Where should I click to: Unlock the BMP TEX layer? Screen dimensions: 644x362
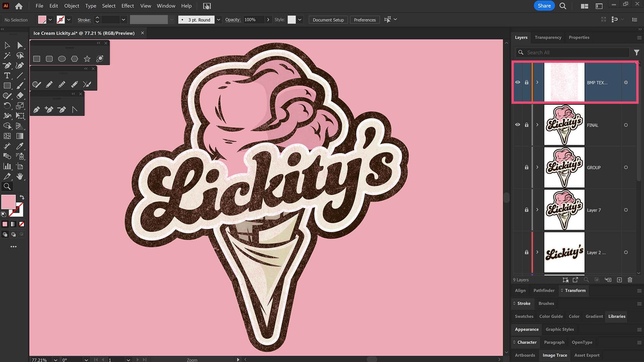pos(527,82)
